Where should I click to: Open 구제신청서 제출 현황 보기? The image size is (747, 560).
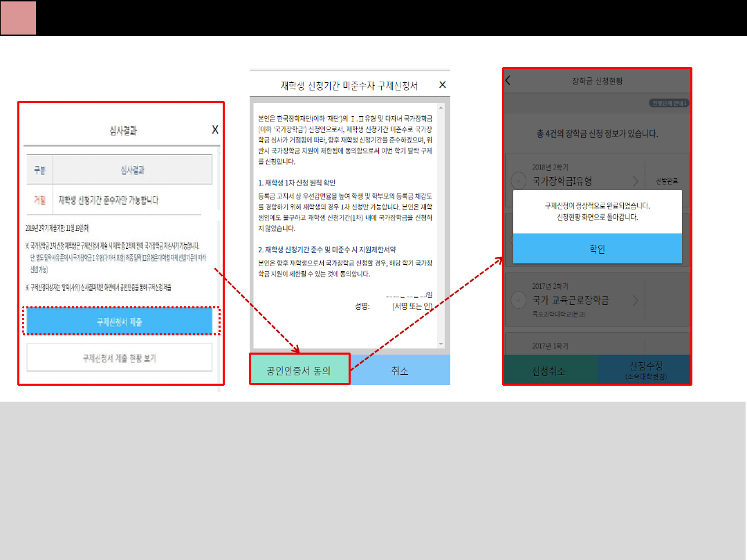point(119,358)
